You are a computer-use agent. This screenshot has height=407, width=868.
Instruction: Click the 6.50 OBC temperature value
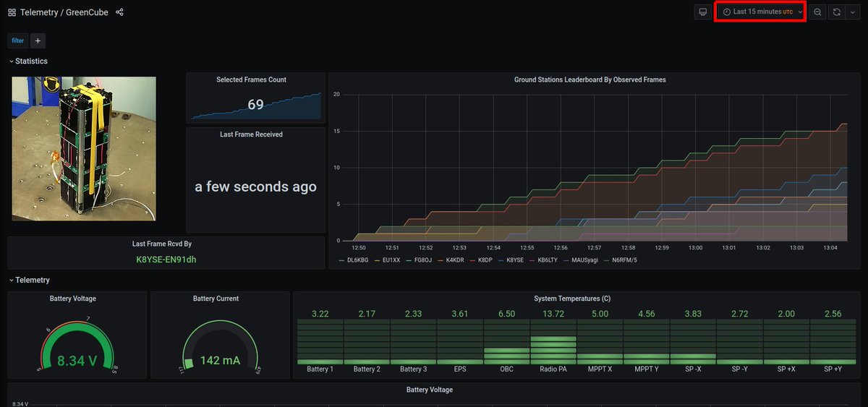pos(507,314)
